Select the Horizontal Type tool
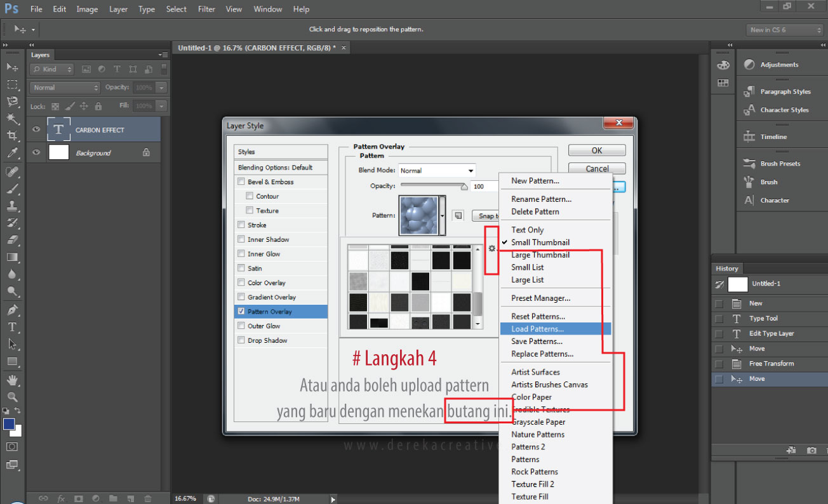This screenshot has height=504, width=828. (x=12, y=327)
